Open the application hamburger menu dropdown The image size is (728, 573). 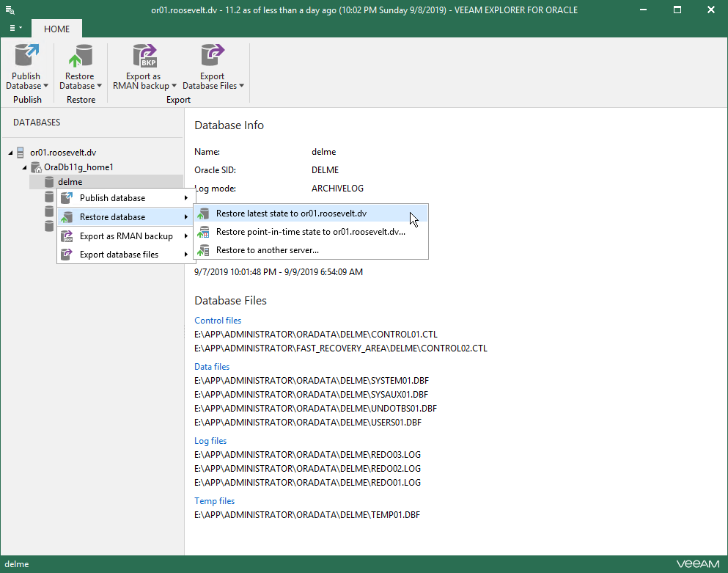tap(15, 28)
